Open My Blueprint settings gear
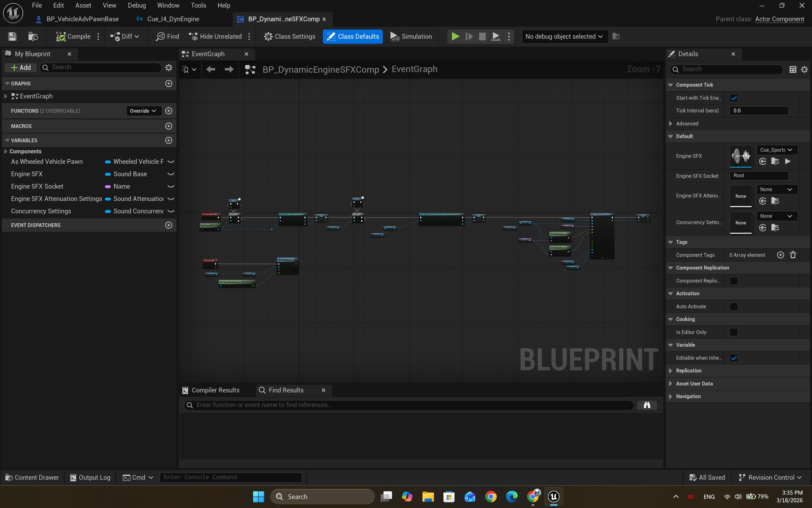The image size is (812, 508). coord(169,67)
